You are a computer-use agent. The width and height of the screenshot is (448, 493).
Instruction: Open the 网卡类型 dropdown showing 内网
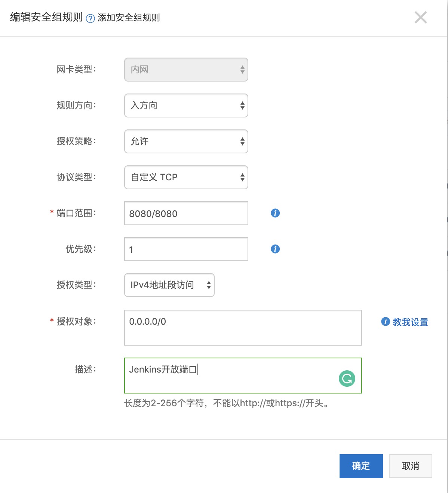coord(186,70)
